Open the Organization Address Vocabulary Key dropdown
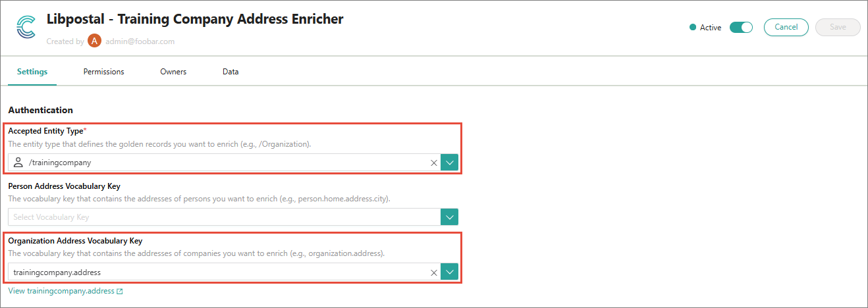Image resolution: width=868 pixels, height=308 pixels. [x=449, y=272]
